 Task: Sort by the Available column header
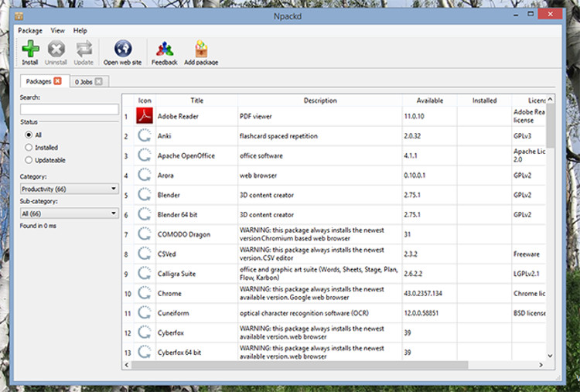point(429,101)
